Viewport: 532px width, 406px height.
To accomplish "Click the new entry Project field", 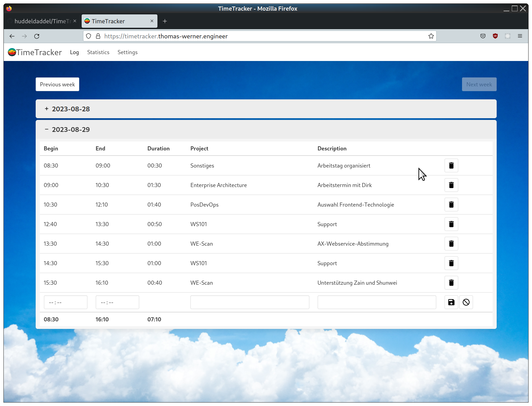I will [x=250, y=302].
